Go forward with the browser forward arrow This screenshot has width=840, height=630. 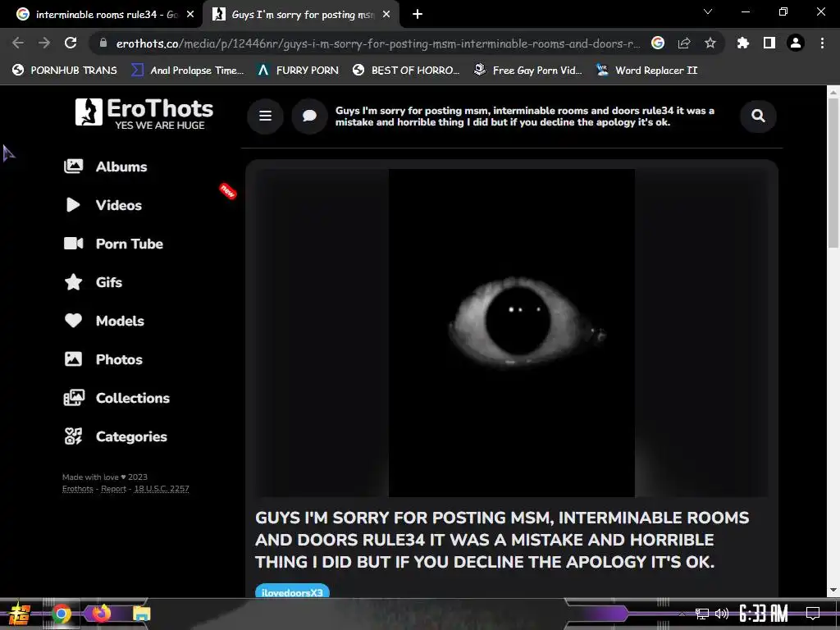pyautogui.click(x=44, y=43)
